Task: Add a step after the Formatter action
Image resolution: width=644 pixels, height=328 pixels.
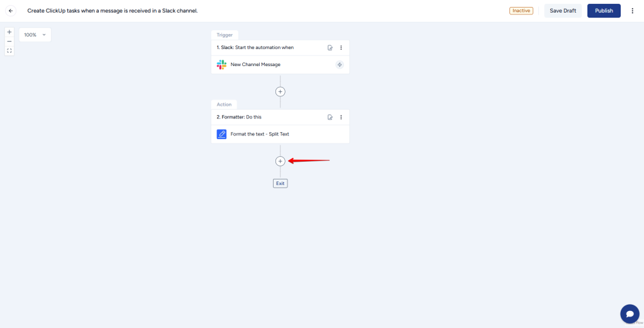Action: (280, 161)
